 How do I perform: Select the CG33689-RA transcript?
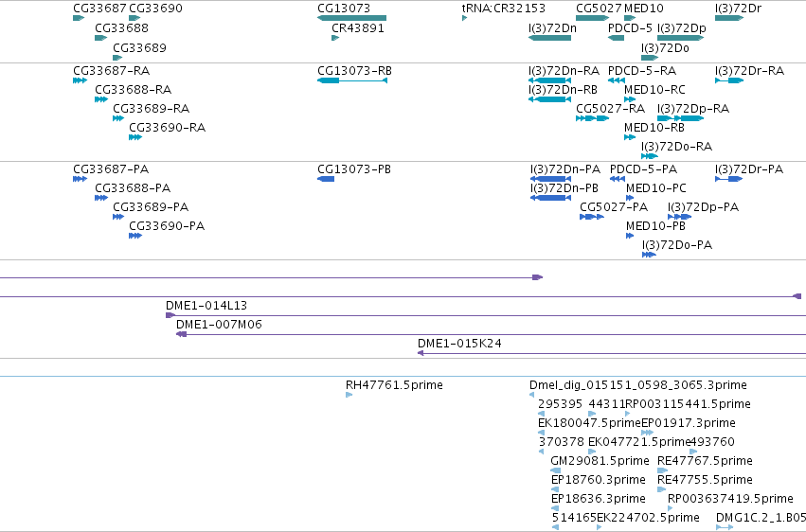(118, 118)
